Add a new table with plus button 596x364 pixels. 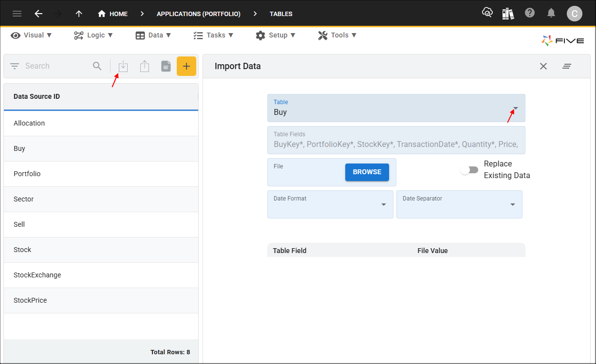186,66
